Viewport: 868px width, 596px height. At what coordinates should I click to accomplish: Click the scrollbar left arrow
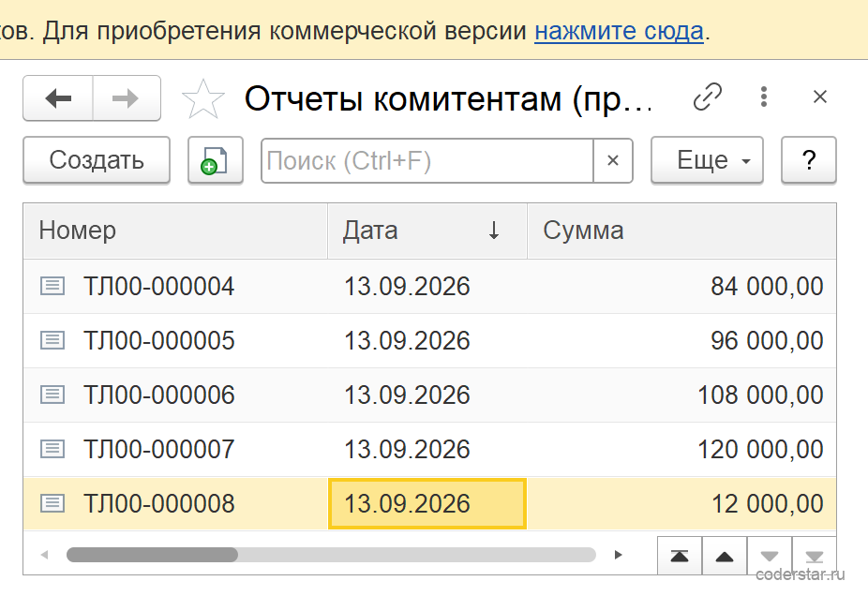click(45, 555)
